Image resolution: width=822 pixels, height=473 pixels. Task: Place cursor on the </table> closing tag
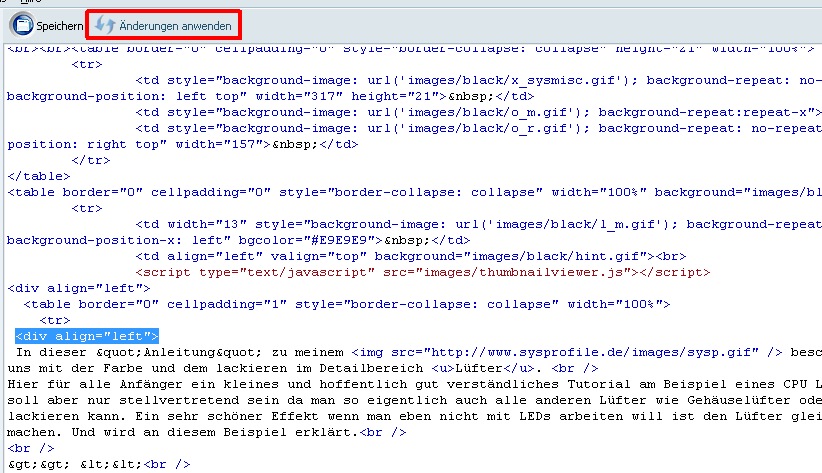tap(39, 176)
